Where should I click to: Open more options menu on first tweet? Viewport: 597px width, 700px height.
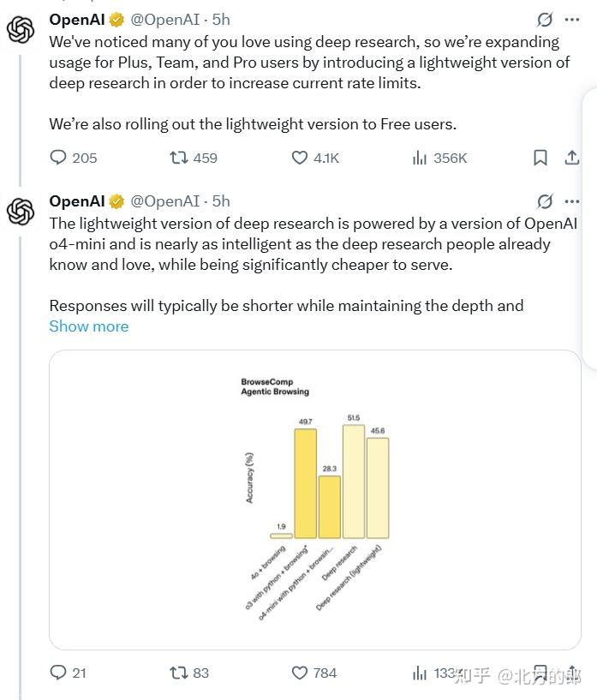point(571,19)
